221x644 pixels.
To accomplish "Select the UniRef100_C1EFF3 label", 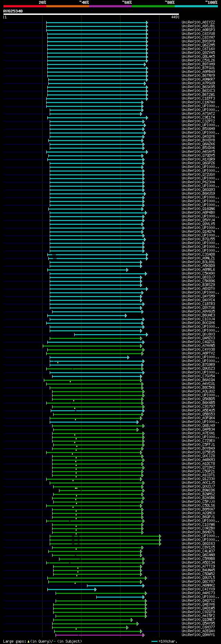I will click(x=198, y=98).
